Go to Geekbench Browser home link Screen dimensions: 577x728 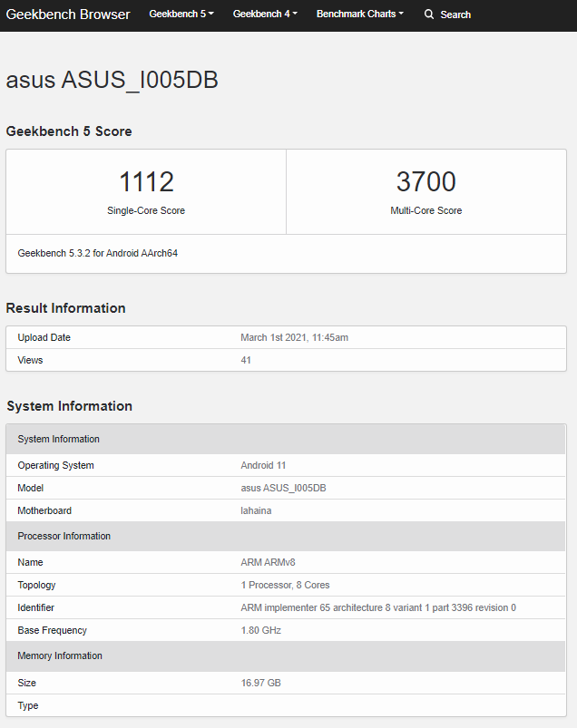[69, 15]
